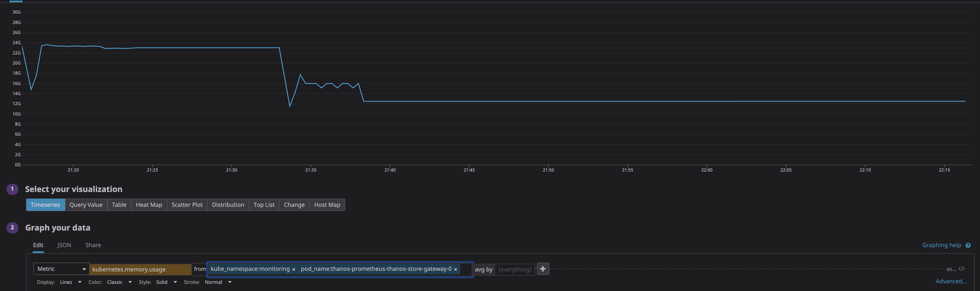Viewport: 980px width, 291px height.
Task: Click the Select your visualization heading
Action: (x=74, y=189)
